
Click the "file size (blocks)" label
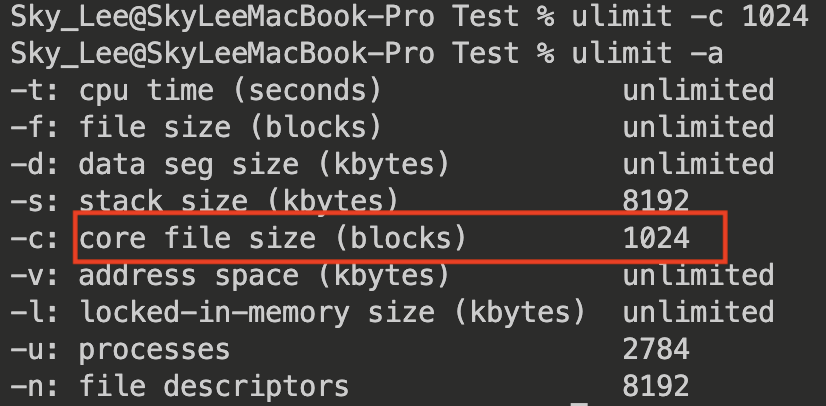click(230, 127)
